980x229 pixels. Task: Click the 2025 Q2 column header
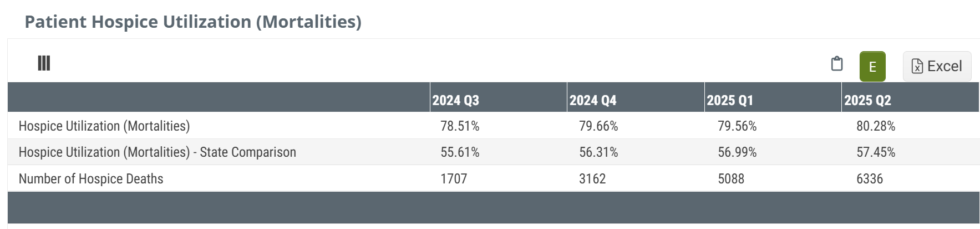867,100
